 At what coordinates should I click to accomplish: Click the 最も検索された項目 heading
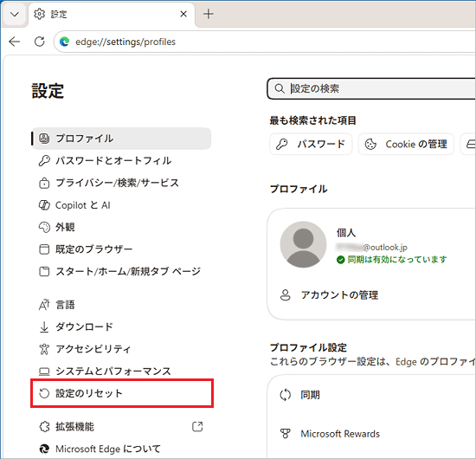pos(313,120)
